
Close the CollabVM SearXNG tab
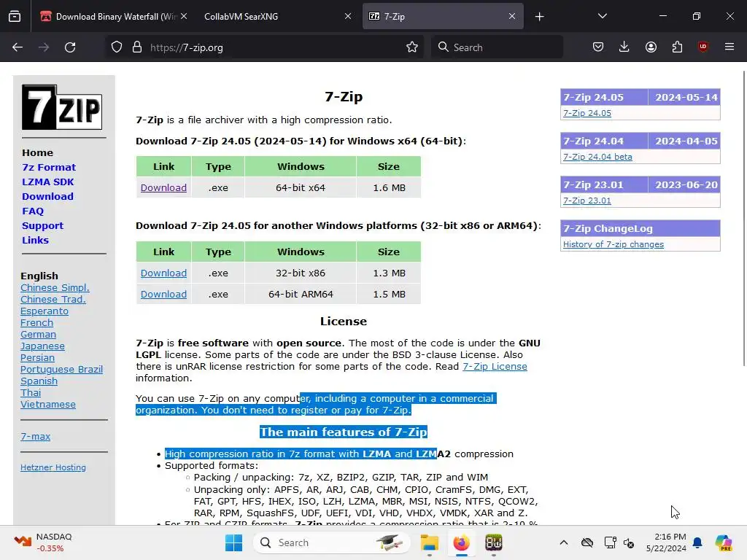coord(348,17)
